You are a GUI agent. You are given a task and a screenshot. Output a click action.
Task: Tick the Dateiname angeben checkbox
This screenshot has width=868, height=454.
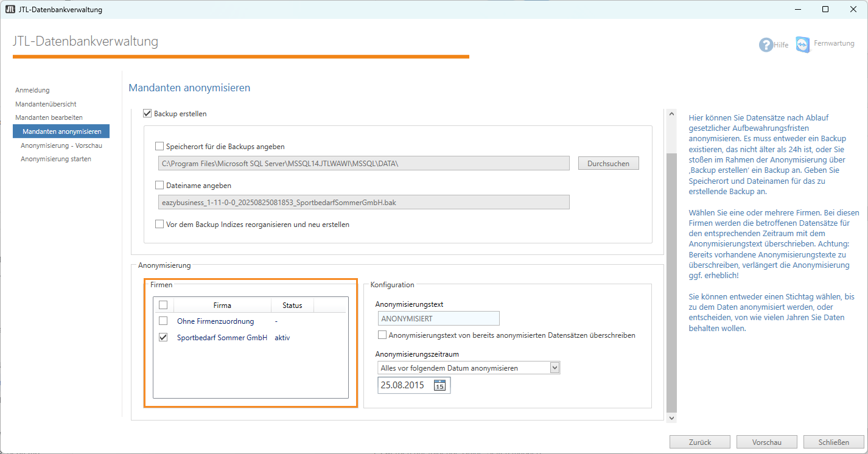[x=159, y=185]
